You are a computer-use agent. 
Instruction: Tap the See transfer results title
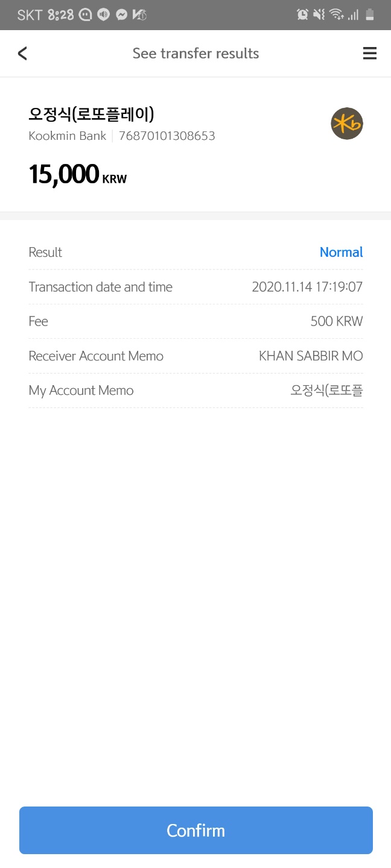(x=195, y=54)
